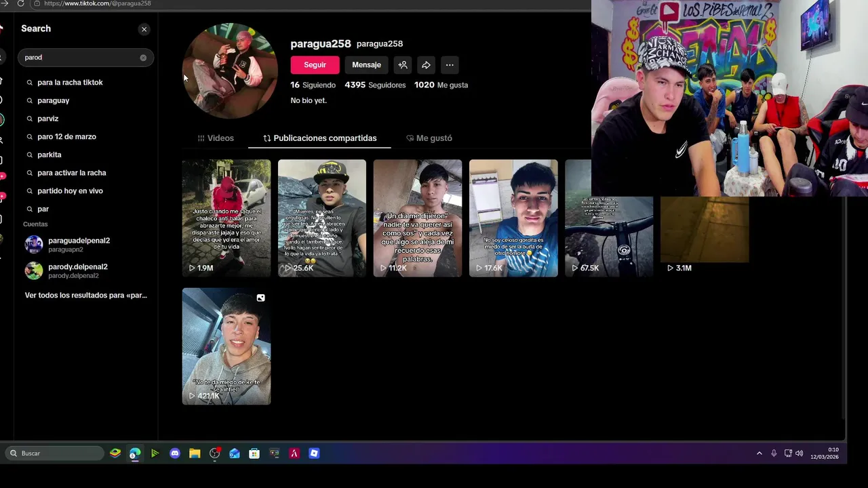The image size is (868, 488).
Task: Open the video with 1.9M views
Action: 226,218
